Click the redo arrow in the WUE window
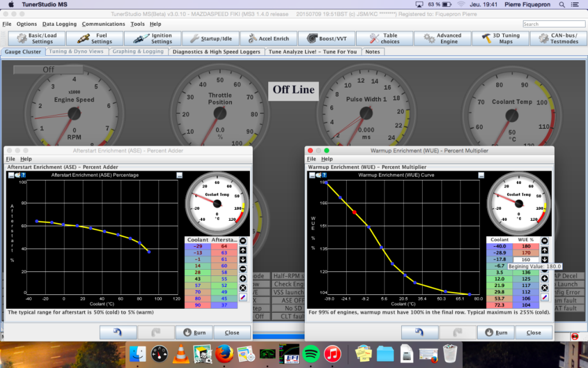Viewport: 588px width, 368px height. tap(458, 332)
